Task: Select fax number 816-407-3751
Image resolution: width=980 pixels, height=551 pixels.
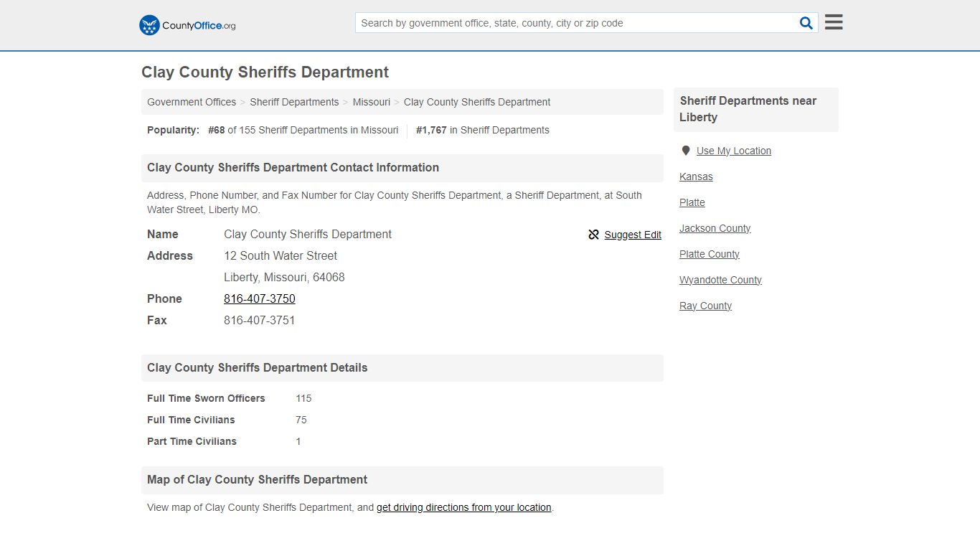Action: click(260, 320)
